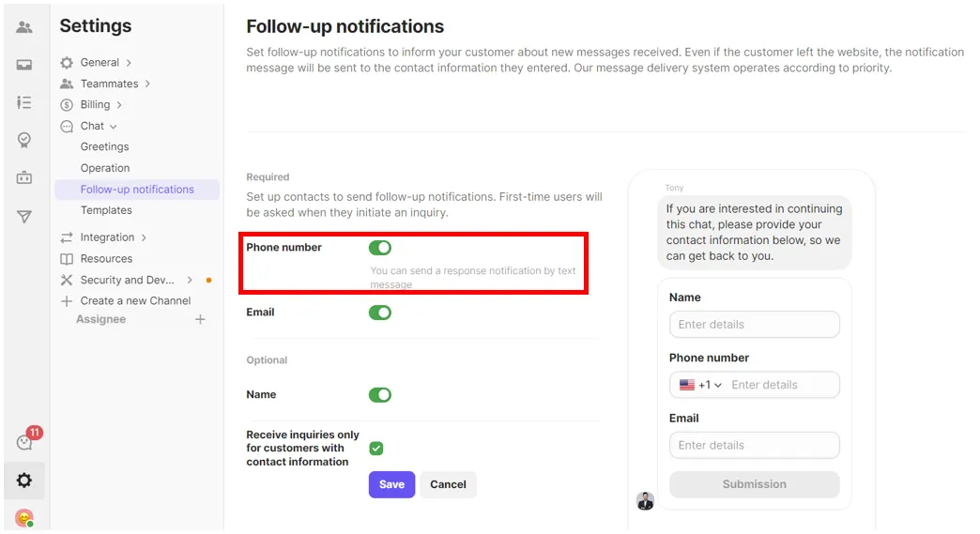The image size is (980, 534).
Task: Open the bot icon in left rail
Action: point(24,177)
